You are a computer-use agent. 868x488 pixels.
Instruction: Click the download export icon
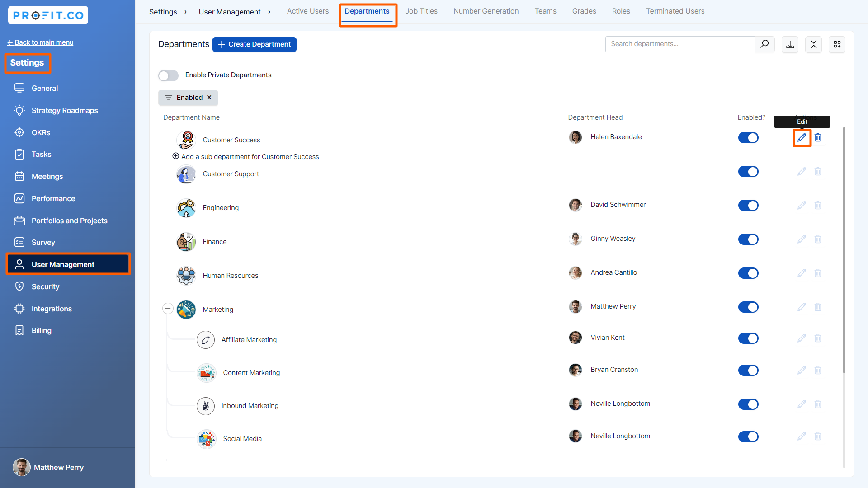point(790,44)
